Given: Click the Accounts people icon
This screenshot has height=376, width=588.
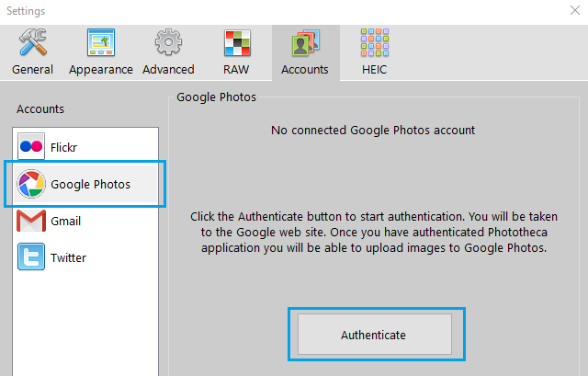Looking at the screenshot, I should [306, 43].
